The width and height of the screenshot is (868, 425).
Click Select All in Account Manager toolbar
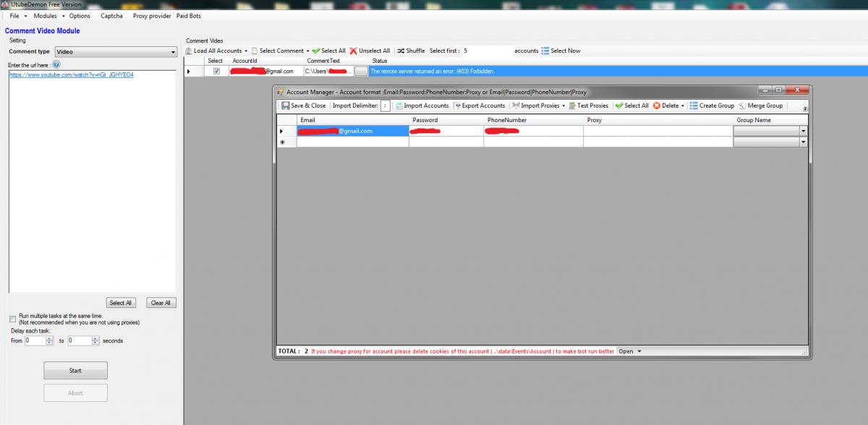click(x=631, y=106)
